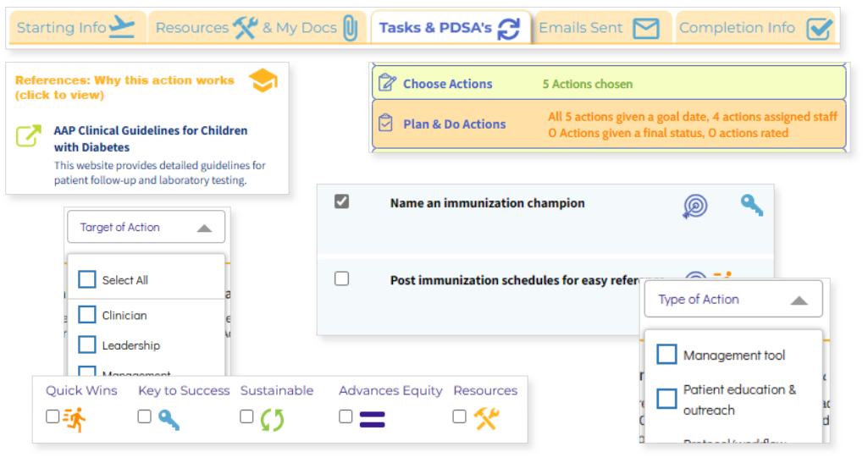Viewport: 868px width, 463px height.
Task: Open AAP Clinical Guidelines for Children link
Action: pyautogui.click(x=151, y=139)
